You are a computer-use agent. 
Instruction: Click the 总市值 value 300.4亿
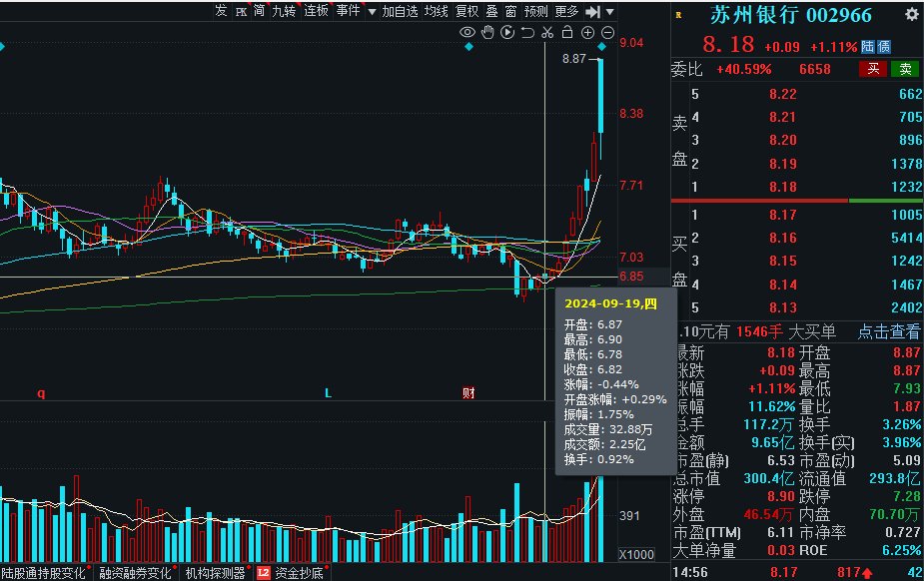click(x=769, y=478)
